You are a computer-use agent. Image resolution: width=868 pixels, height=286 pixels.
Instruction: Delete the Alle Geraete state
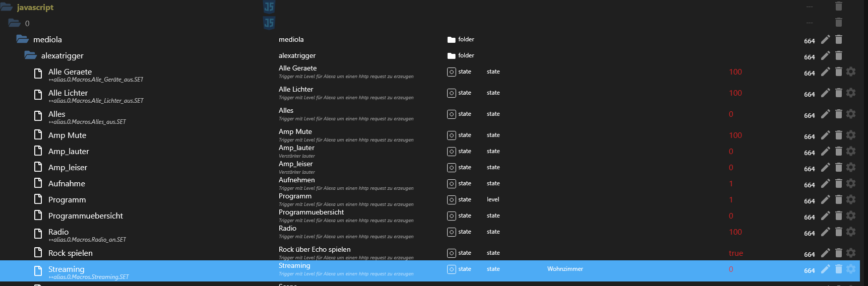point(839,71)
